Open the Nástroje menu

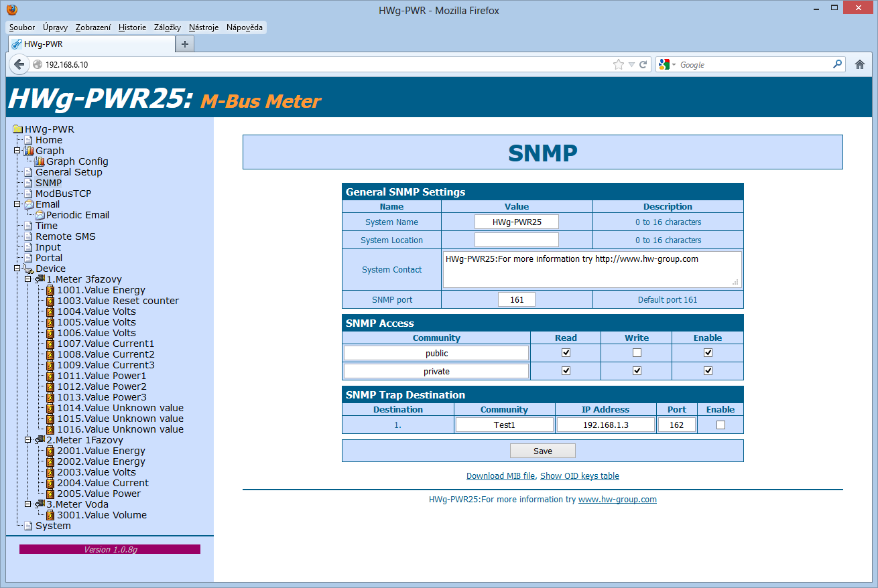point(204,27)
